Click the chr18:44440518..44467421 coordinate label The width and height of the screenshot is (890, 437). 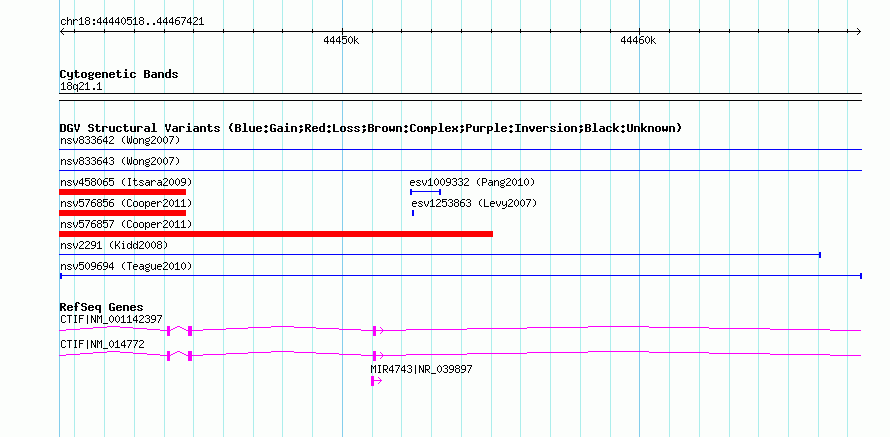coord(132,22)
